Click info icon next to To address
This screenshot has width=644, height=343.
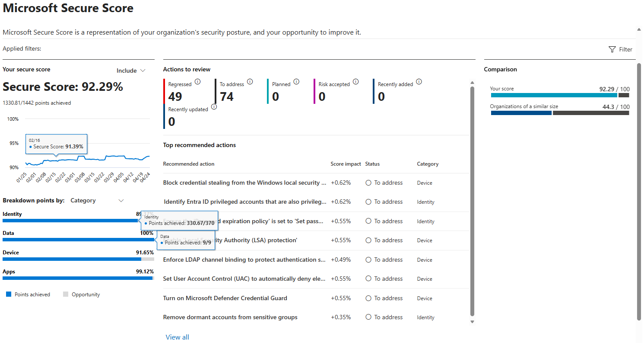click(x=250, y=81)
